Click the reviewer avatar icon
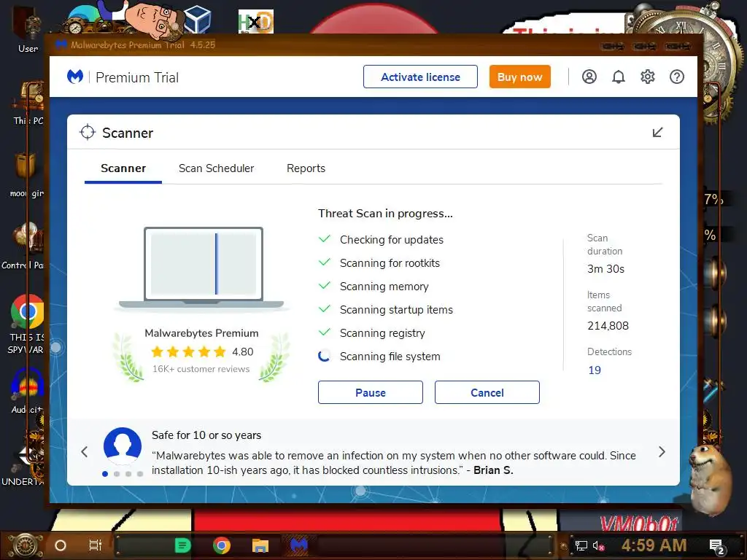The image size is (747, 560). pyautogui.click(x=123, y=446)
